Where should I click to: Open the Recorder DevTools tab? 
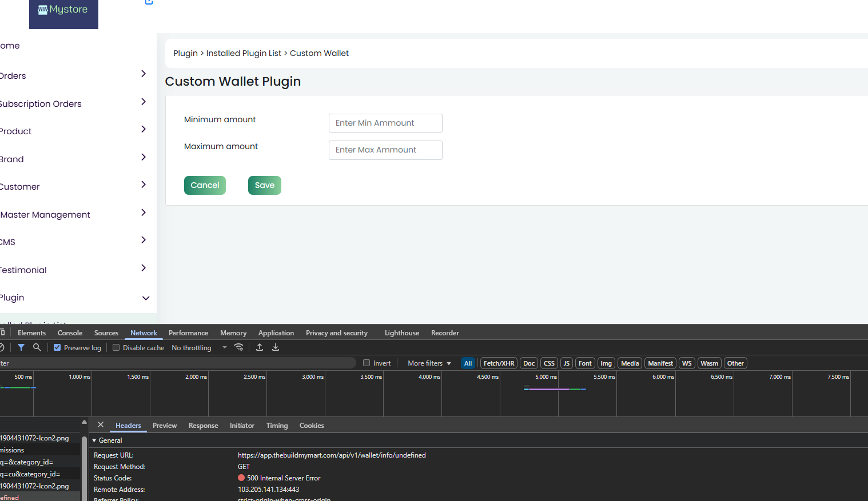[x=445, y=333]
